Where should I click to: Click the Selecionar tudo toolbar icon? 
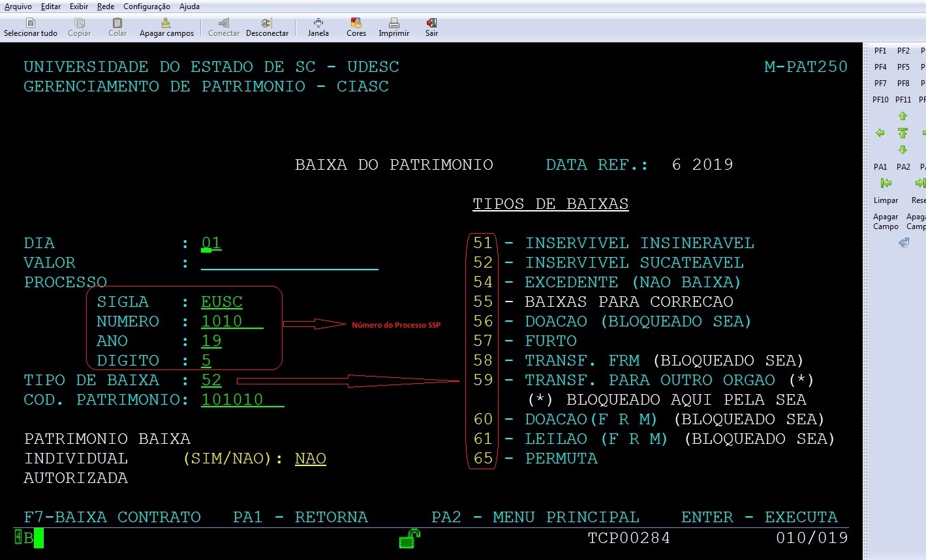[x=30, y=23]
